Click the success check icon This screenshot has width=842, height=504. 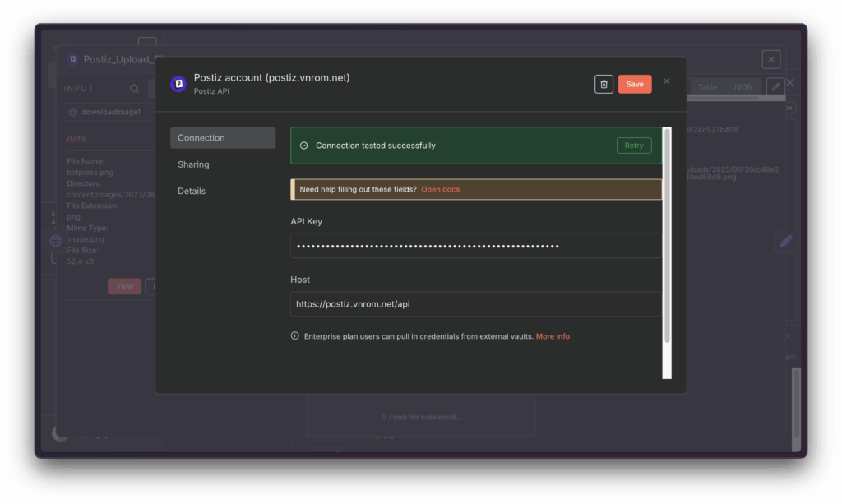304,146
